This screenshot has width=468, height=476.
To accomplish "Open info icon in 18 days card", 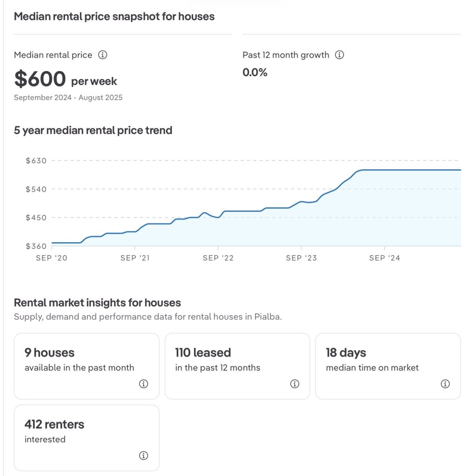I will coord(445,384).
